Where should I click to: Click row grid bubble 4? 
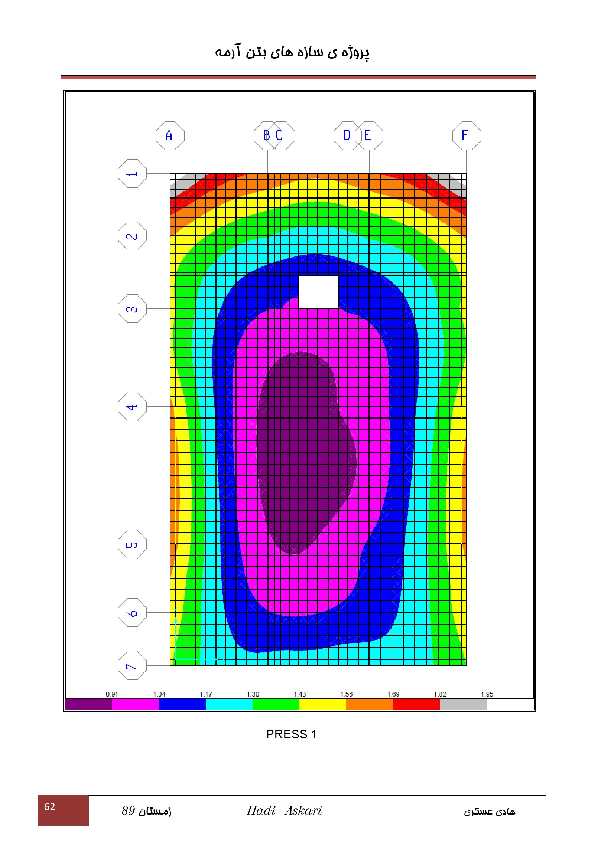click(x=132, y=407)
